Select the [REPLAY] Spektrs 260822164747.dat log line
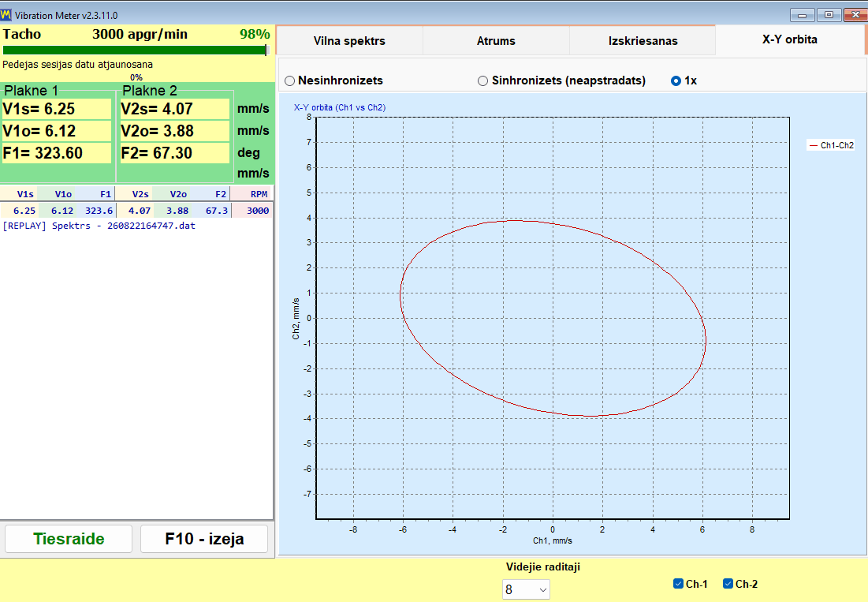 [99, 226]
